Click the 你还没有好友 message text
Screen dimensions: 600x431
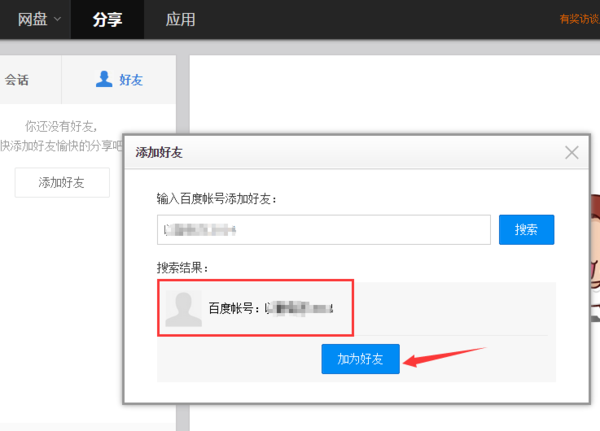[61, 126]
